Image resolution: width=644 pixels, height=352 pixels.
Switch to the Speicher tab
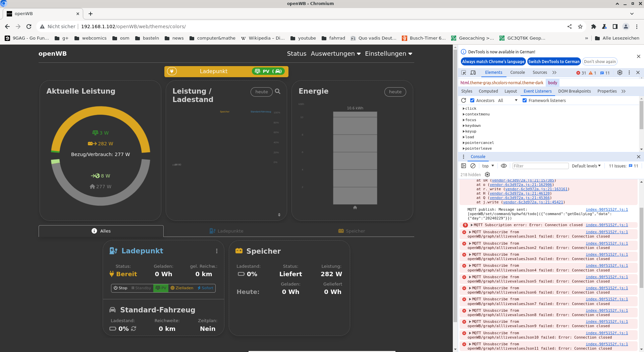click(352, 231)
